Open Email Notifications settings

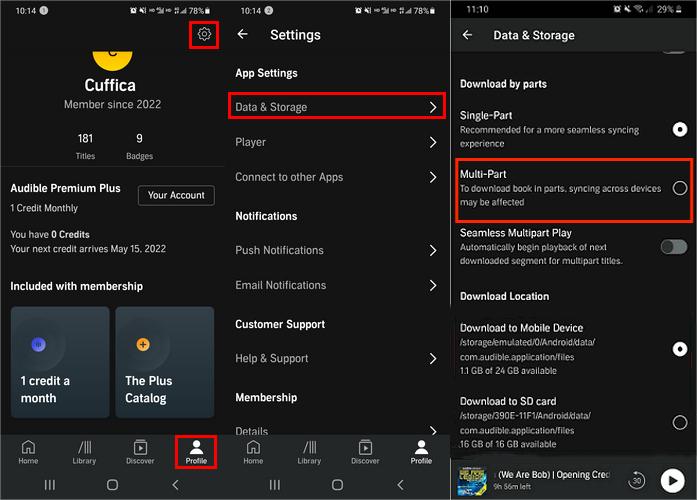(336, 285)
